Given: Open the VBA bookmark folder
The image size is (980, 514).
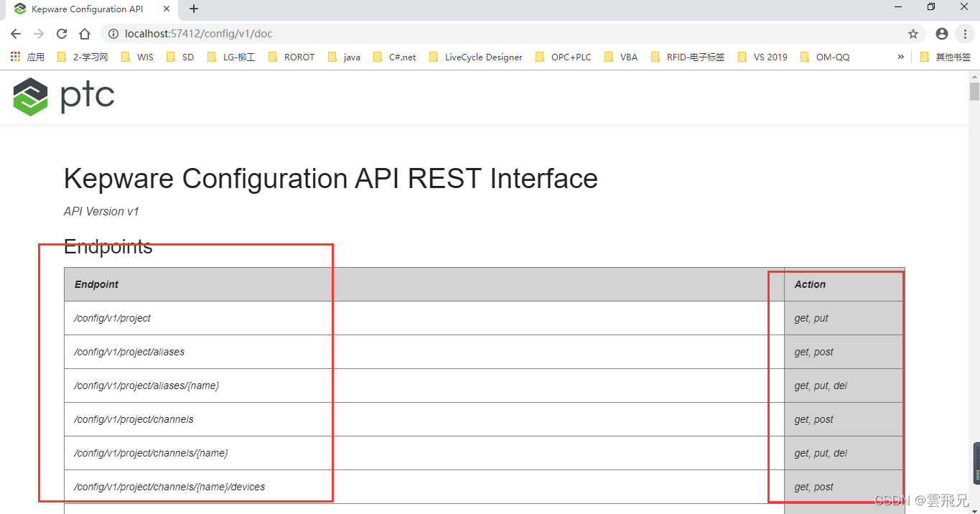Looking at the screenshot, I should [x=621, y=57].
